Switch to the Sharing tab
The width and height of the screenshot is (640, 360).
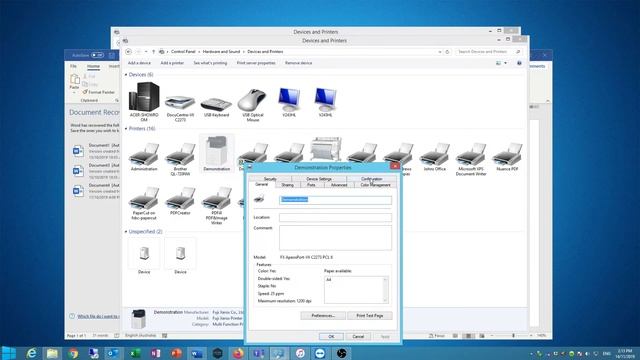(x=287, y=185)
